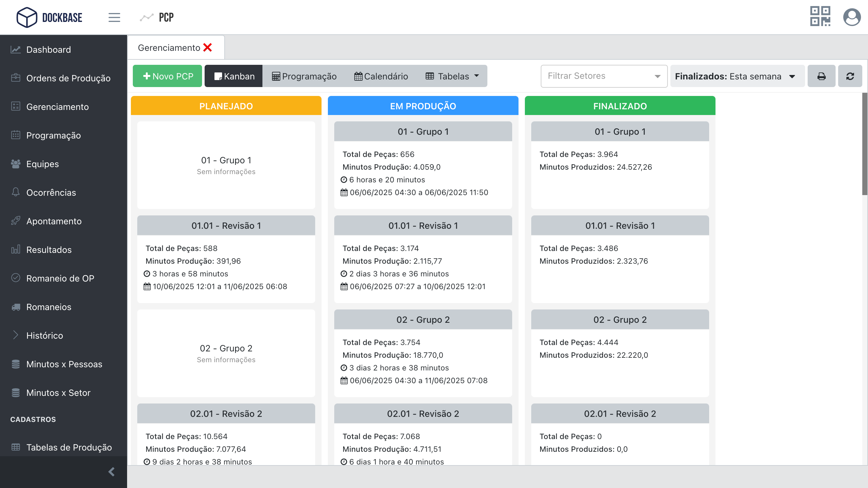Screen dimensions: 868x488
Task: Click the orange PLANEJADO column header
Action: [x=226, y=106]
